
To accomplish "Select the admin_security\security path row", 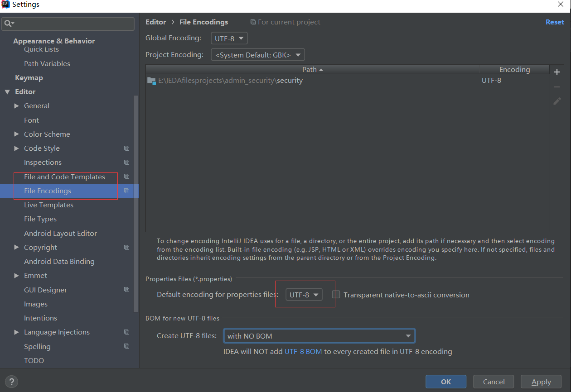I will click(x=348, y=81).
